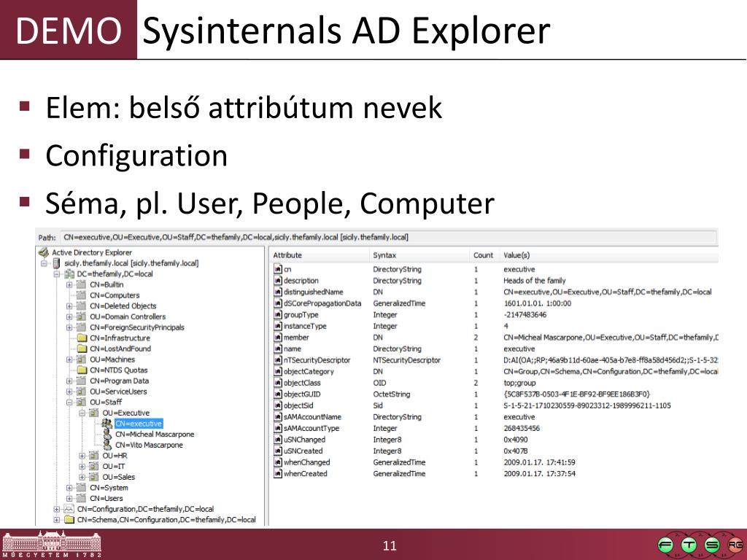
Task: Click the whenCreated attribute icon
Action: [x=278, y=474]
